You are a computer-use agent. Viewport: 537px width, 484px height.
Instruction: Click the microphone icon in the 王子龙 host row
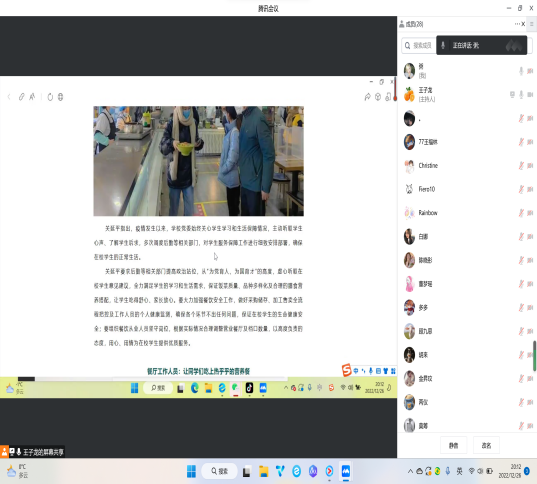point(521,95)
